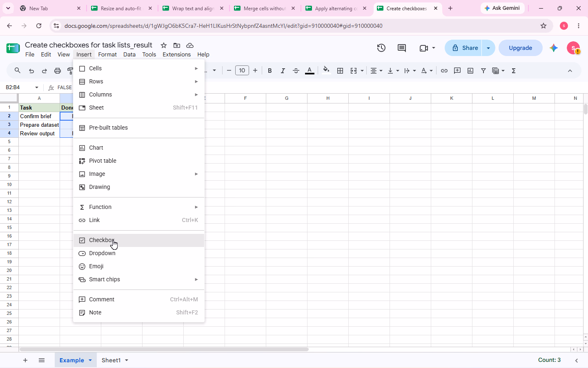Add a new sheet with plus button

click(x=25, y=360)
